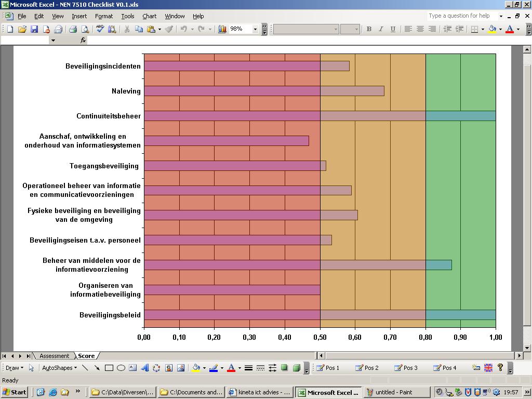
Task: Open the Zoom 98% dropdown
Action: tap(255, 30)
